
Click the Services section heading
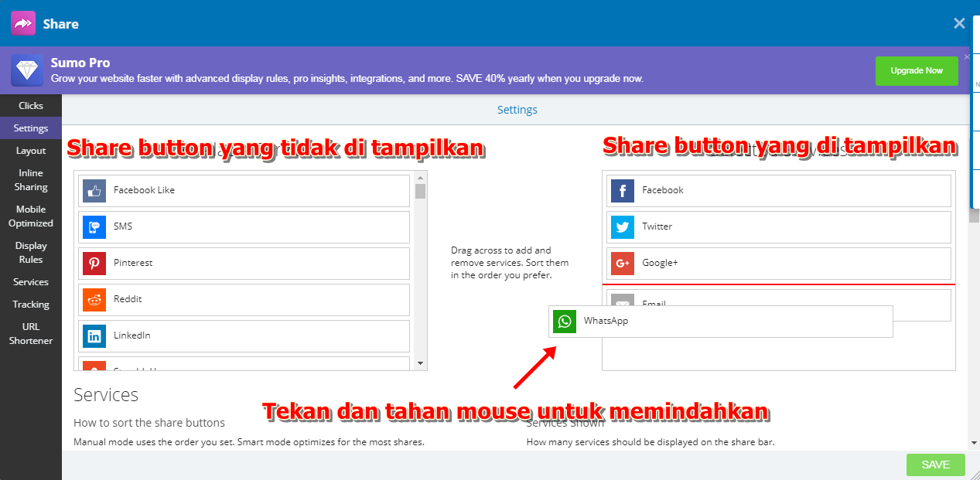[x=106, y=395]
